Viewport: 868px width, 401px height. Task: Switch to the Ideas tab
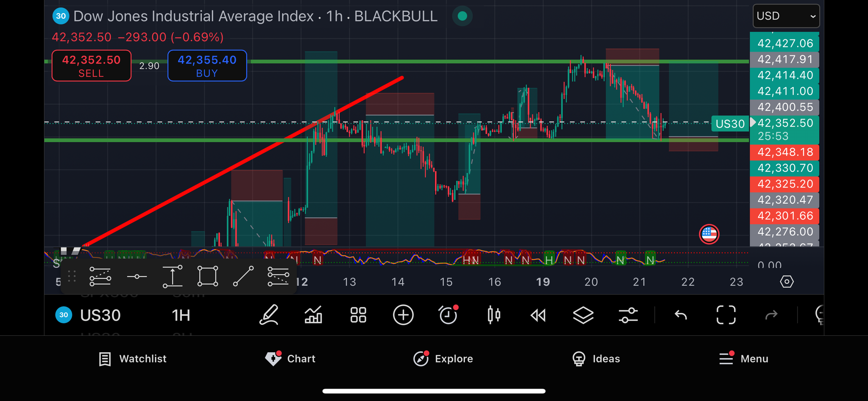point(595,359)
